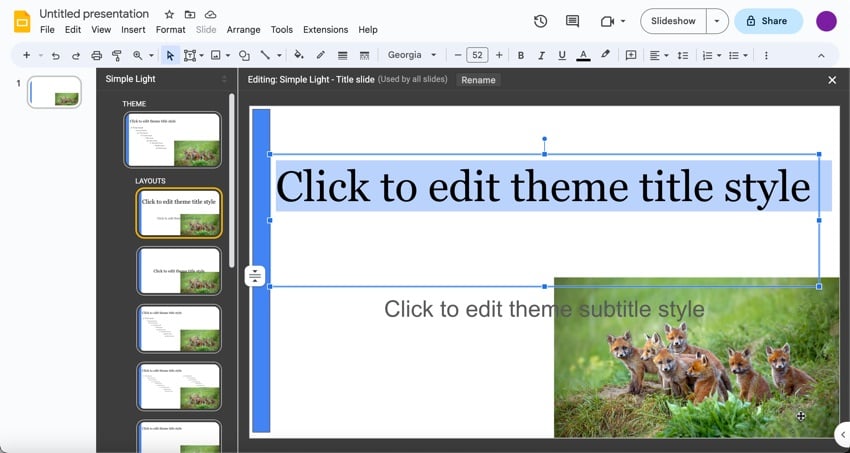
Task: Open the Arrange menu
Action: tap(243, 30)
